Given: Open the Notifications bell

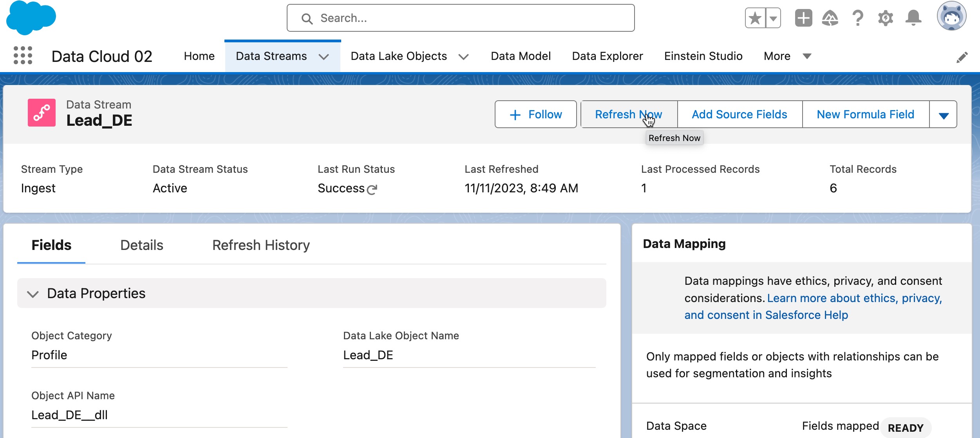Looking at the screenshot, I should click(x=913, y=18).
